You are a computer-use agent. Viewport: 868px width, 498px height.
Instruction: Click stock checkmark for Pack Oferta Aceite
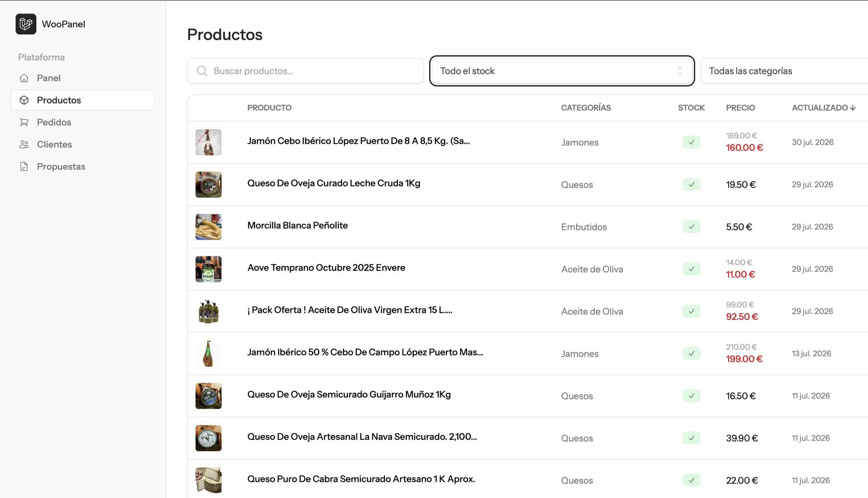point(691,311)
